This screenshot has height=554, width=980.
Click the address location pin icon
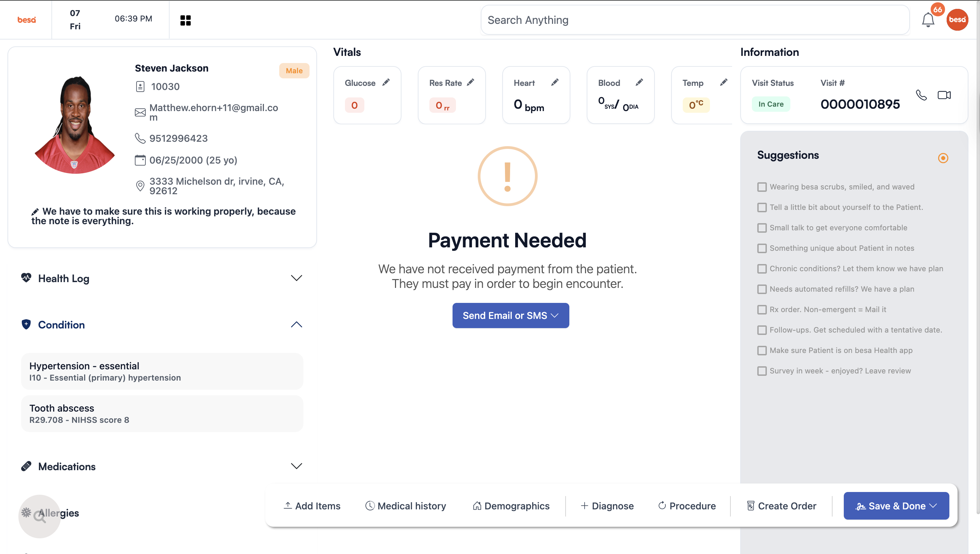coord(140,186)
